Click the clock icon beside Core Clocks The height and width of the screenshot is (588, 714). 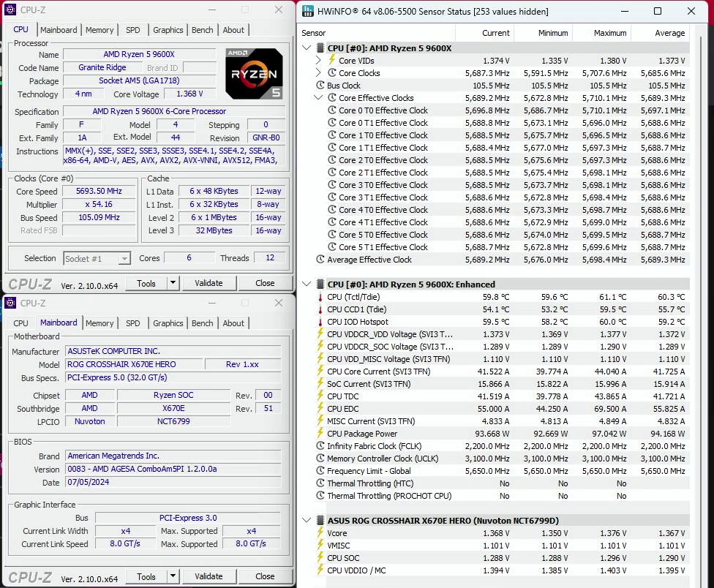point(332,73)
